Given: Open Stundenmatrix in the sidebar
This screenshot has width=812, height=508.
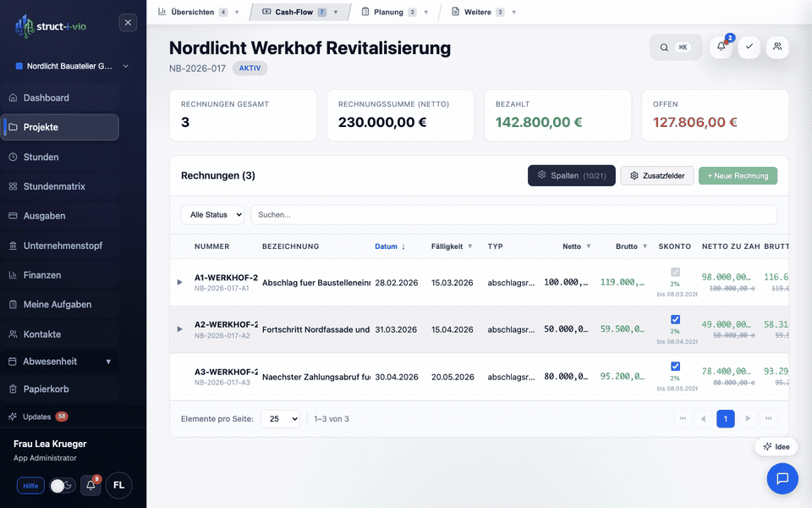Looking at the screenshot, I should click(x=54, y=186).
